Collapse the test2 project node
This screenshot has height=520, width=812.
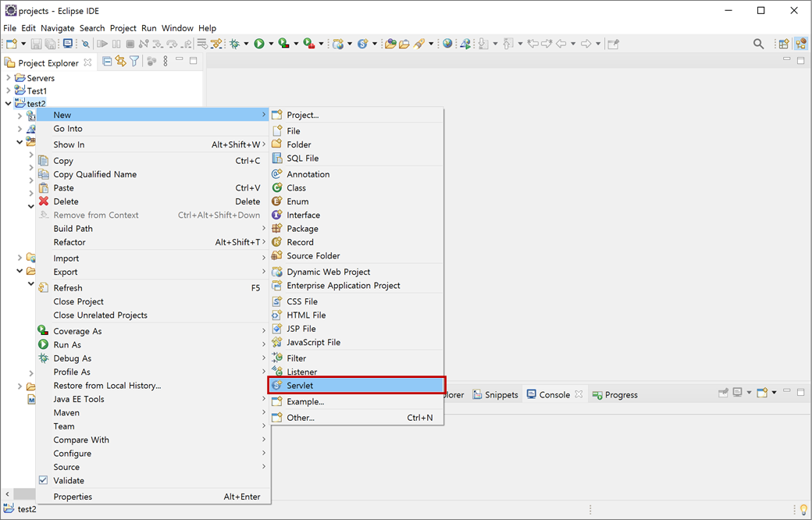point(9,104)
